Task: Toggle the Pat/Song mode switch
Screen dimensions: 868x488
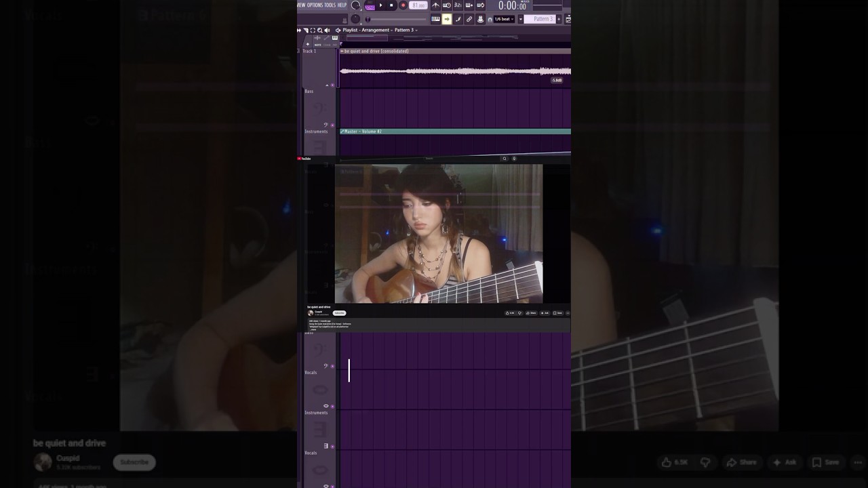Action: pos(370,6)
